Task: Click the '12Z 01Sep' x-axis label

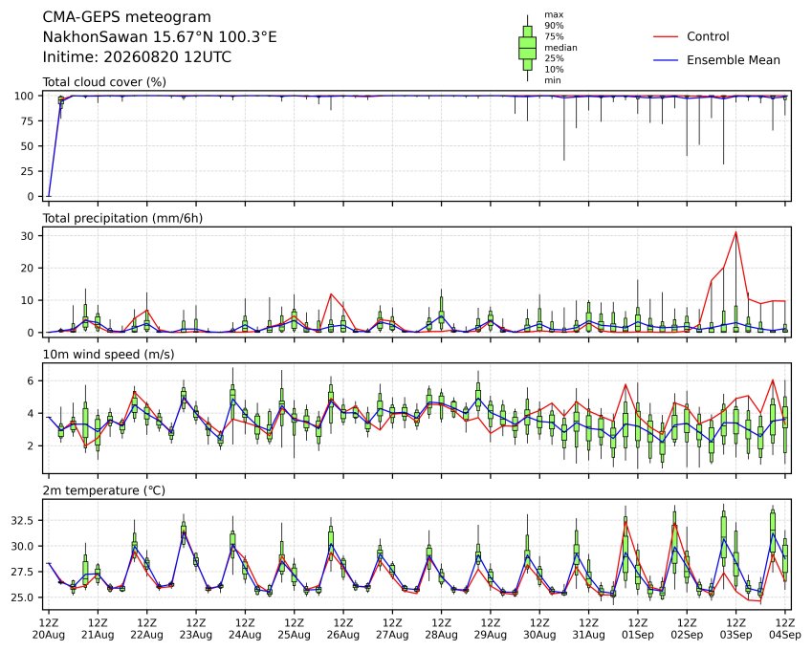Action: pos(638,629)
